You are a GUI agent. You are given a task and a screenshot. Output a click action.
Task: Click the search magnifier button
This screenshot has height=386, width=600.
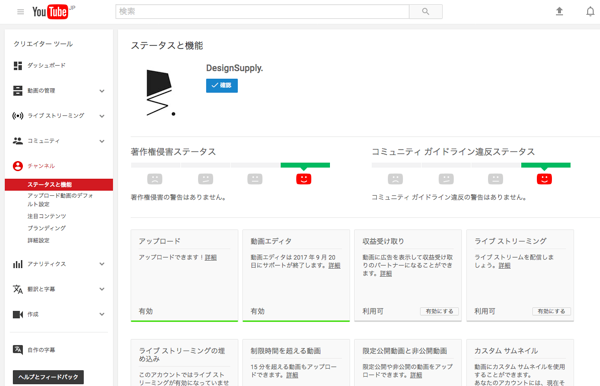pyautogui.click(x=426, y=11)
